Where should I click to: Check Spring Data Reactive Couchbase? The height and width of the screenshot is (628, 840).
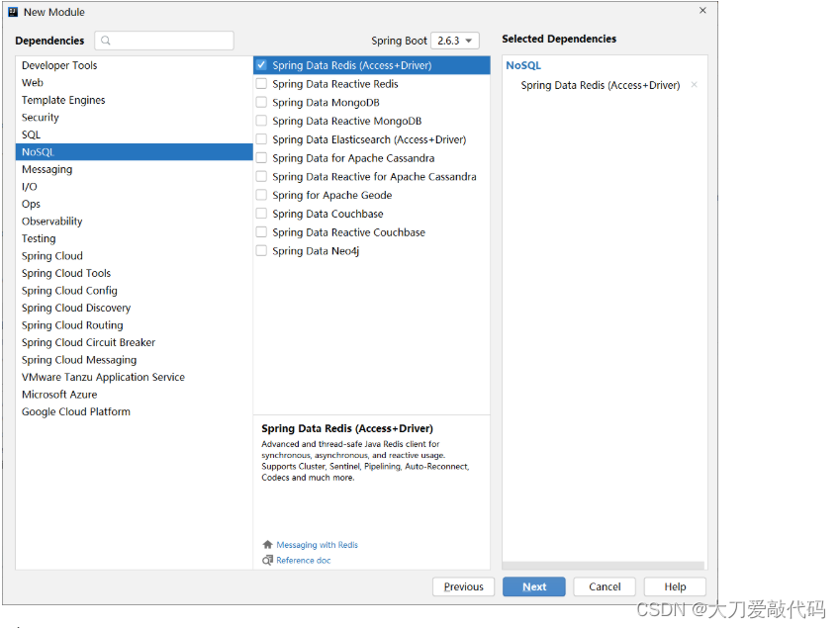click(261, 231)
